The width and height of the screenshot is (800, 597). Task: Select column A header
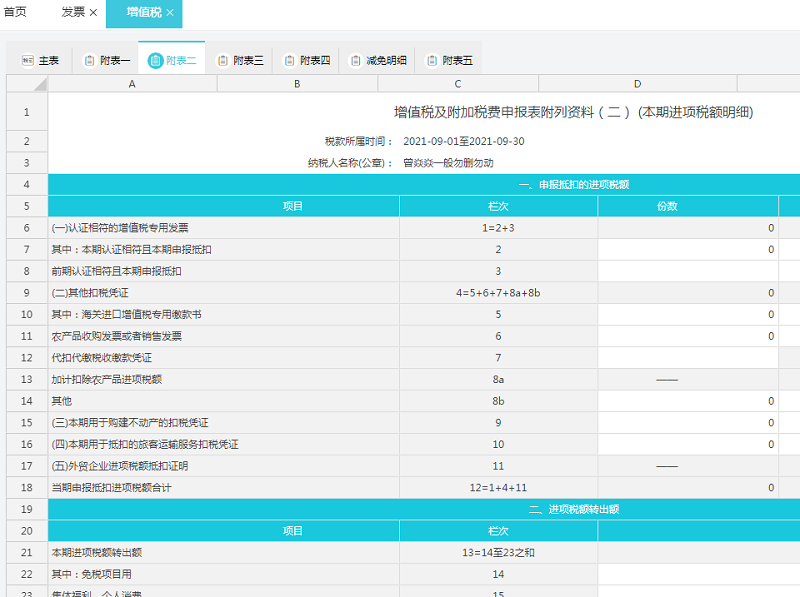point(132,84)
